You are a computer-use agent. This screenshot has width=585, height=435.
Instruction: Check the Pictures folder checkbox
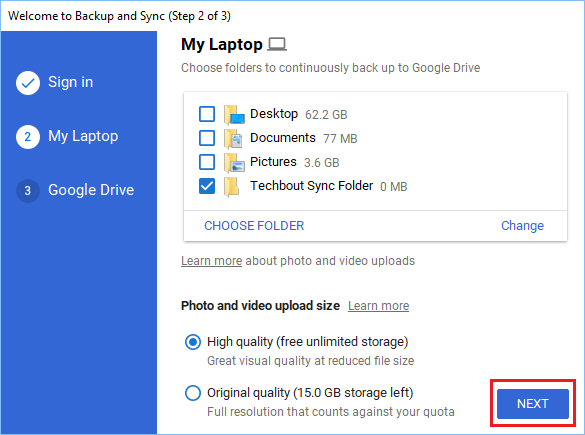point(207,162)
